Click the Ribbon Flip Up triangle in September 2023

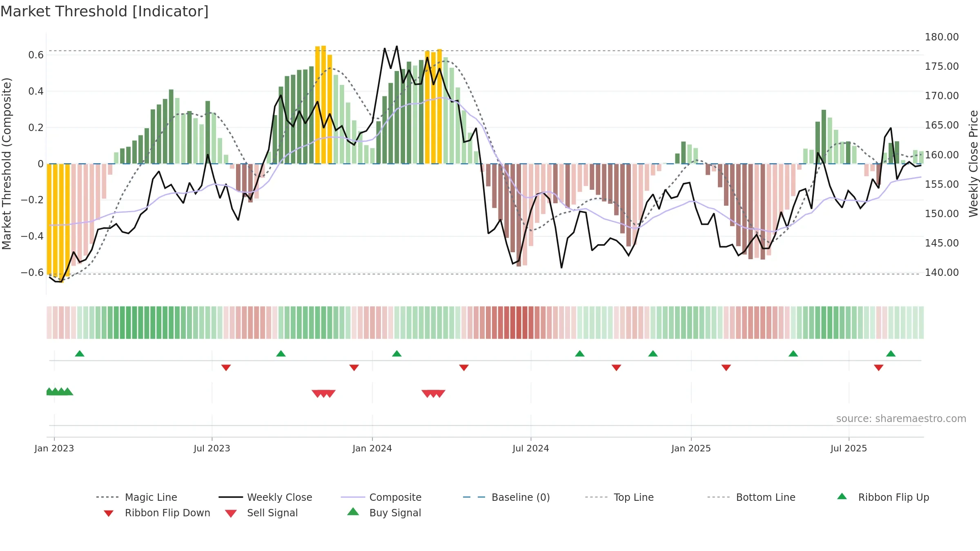pyautogui.click(x=281, y=353)
